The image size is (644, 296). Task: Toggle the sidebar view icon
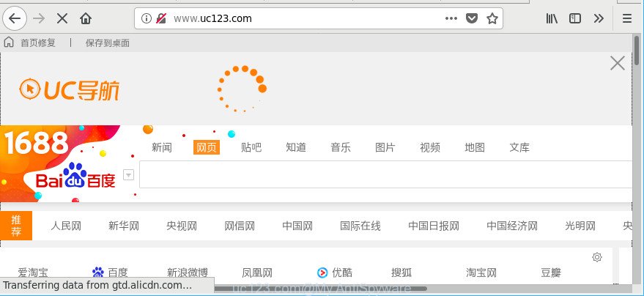coord(575,18)
